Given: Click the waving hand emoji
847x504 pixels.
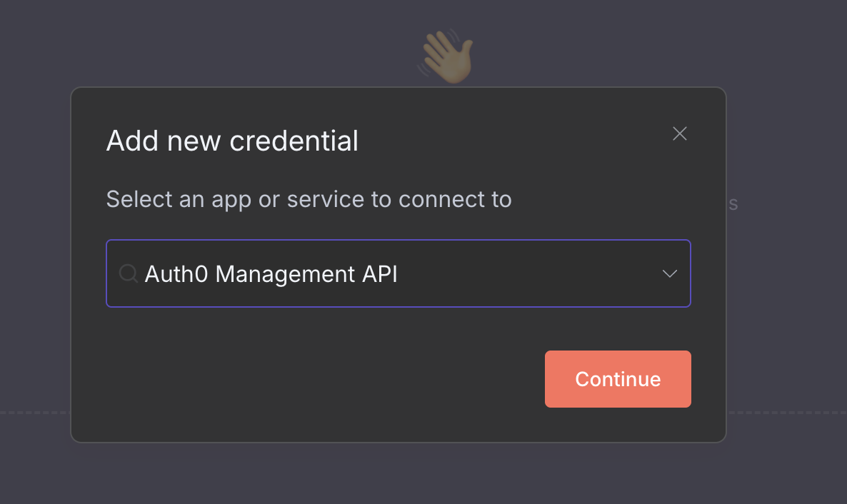Looking at the screenshot, I should point(446,57).
